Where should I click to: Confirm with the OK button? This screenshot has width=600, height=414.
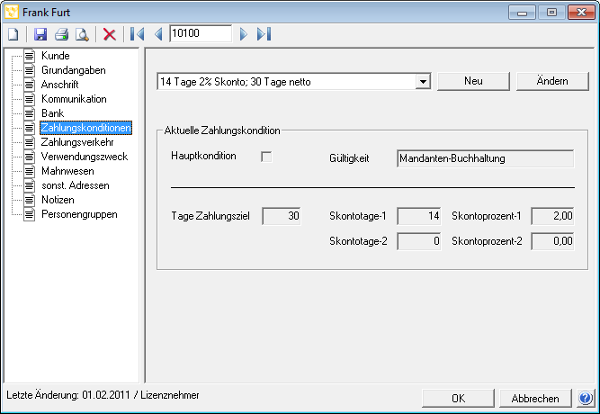458,398
